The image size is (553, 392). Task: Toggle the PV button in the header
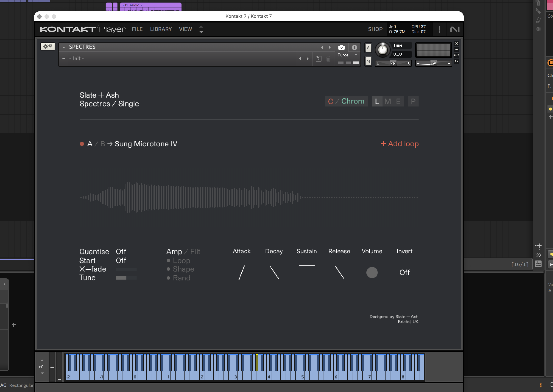[x=456, y=61]
